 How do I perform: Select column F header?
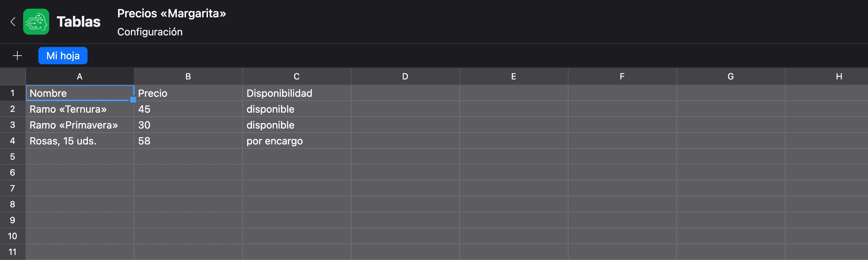click(622, 77)
